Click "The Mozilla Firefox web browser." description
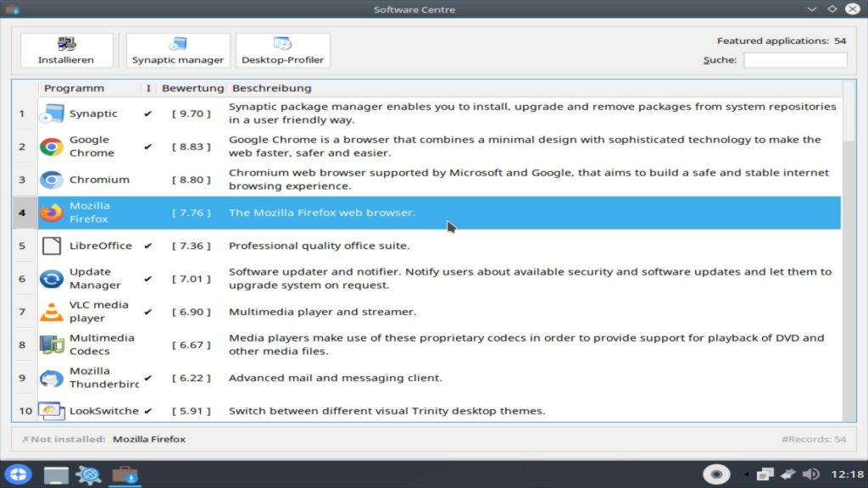This screenshot has width=868, height=488. 322,213
